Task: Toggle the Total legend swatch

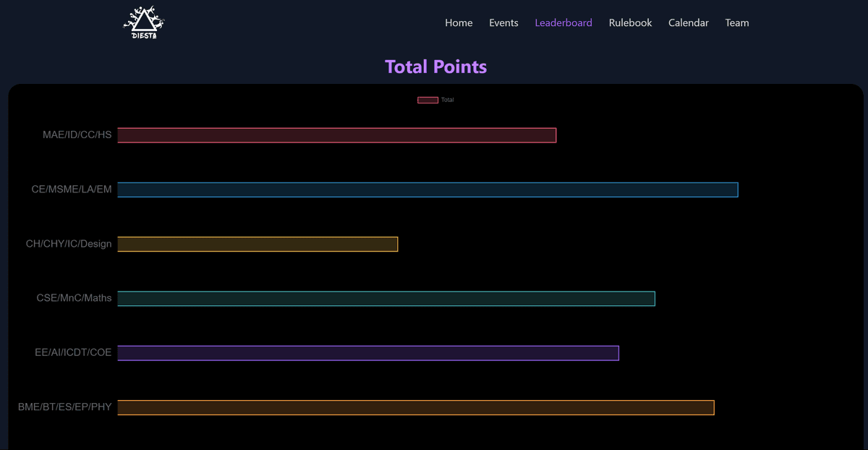Action: (x=427, y=100)
